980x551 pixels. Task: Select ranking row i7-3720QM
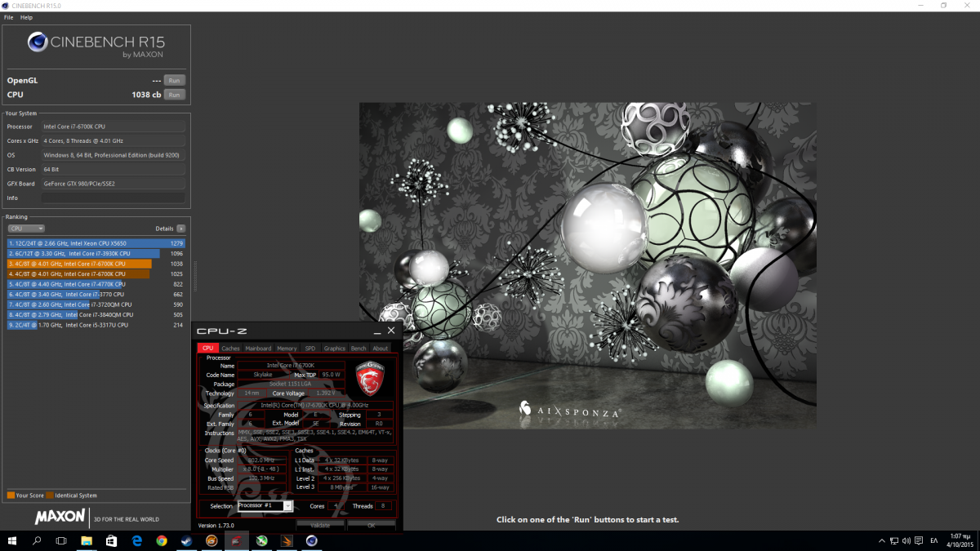pyautogui.click(x=96, y=304)
